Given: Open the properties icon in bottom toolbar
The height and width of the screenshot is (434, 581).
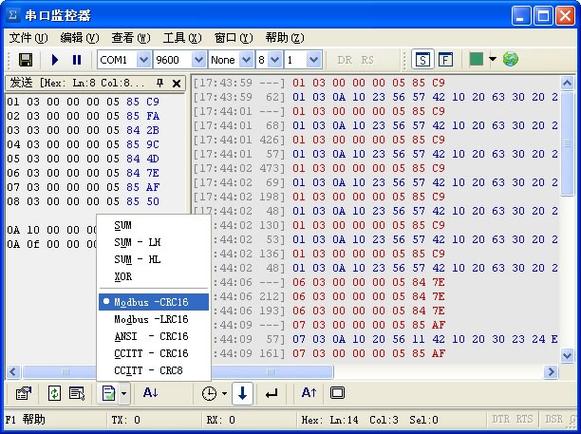Looking at the screenshot, I should (x=24, y=393).
